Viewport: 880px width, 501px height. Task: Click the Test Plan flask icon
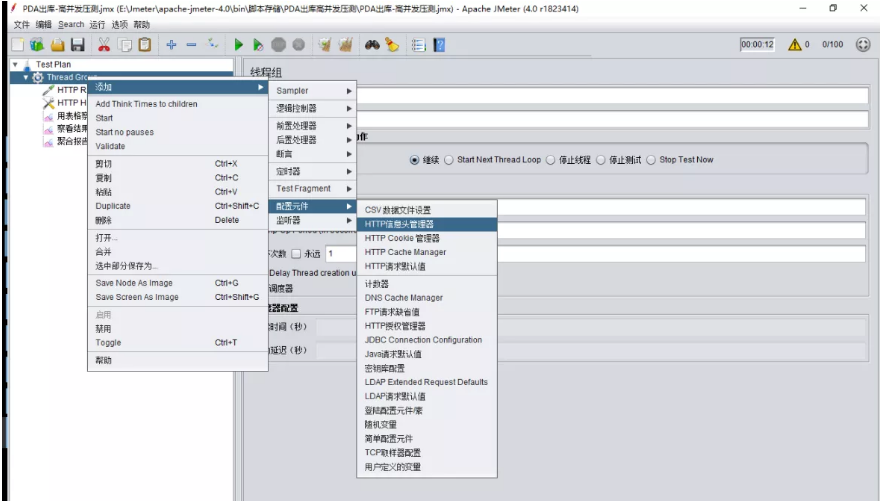point(27,65)
